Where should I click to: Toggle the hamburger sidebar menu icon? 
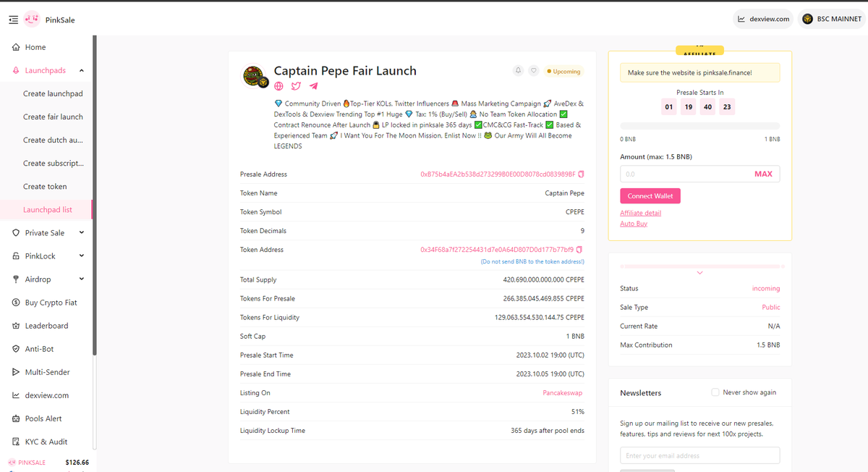(13, 20)
